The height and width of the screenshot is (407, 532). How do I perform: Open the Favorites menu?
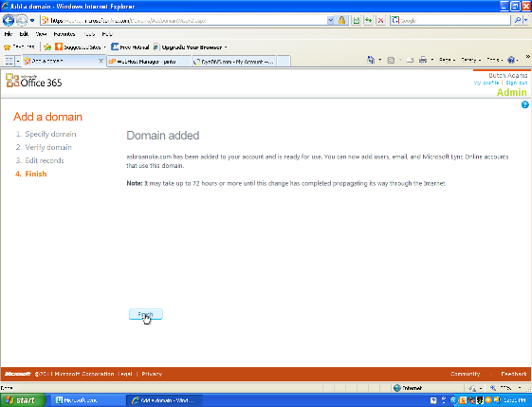click(x=64, y=34)
